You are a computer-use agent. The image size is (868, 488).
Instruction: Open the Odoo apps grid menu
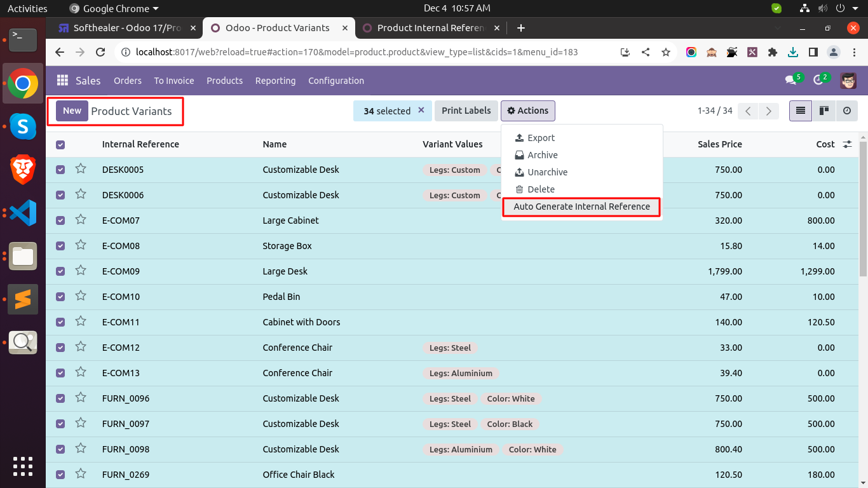pos(62,81)
